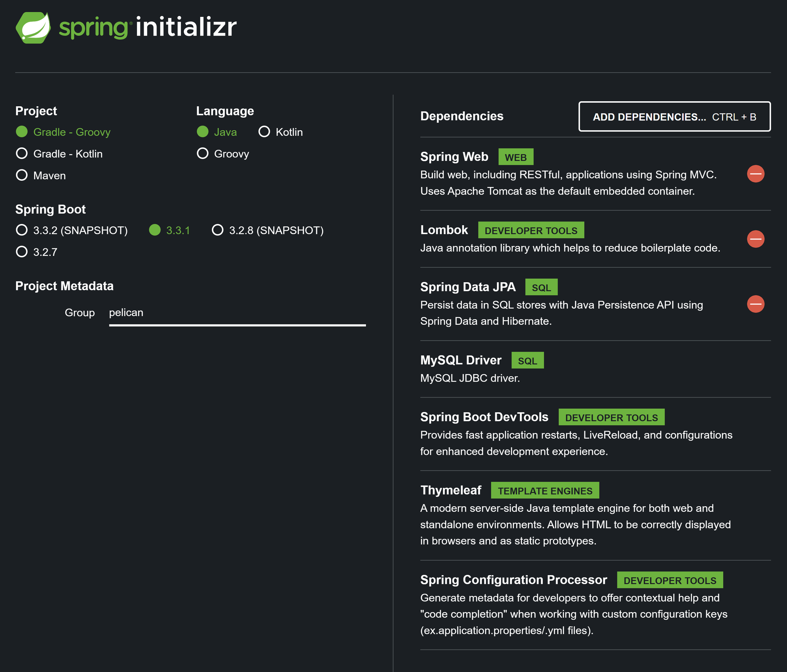Click MySQL Driver's SQL tag badge
The height and width of the screenshot is (672, 787).
point(527,361)
